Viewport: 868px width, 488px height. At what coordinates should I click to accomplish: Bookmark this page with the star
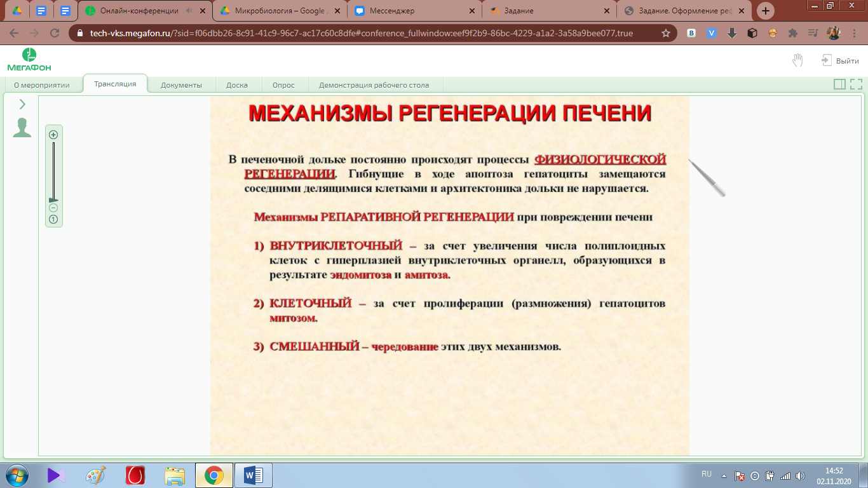[665, 33]
